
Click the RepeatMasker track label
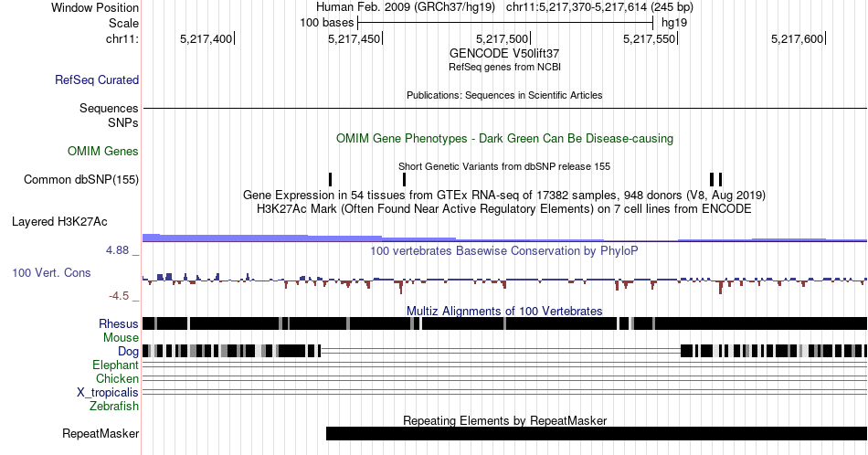101,433
